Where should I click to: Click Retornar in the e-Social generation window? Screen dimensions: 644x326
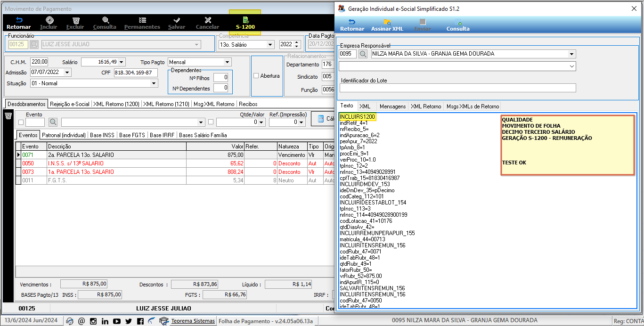[x=352, y=25]
